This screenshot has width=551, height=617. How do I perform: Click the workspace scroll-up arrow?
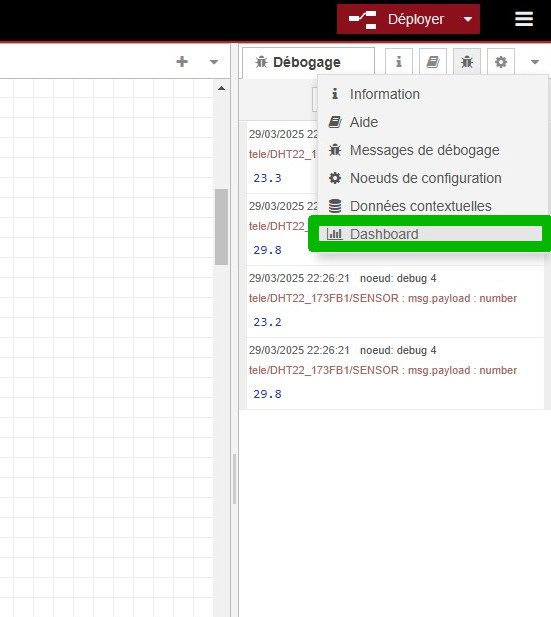click(x=221, y=88)
